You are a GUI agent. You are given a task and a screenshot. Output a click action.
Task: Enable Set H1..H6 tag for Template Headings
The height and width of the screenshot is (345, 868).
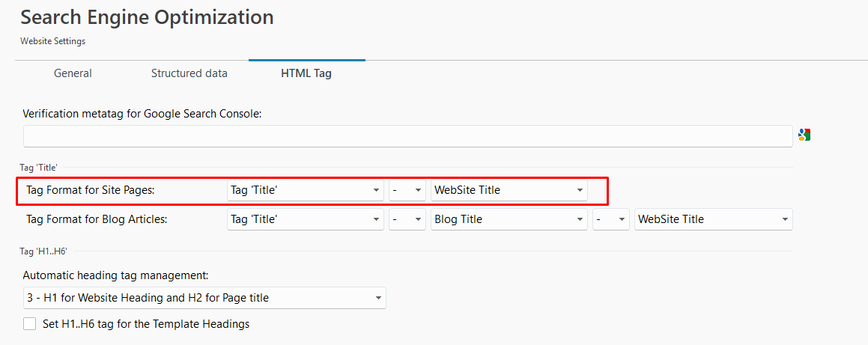(29, 324)
